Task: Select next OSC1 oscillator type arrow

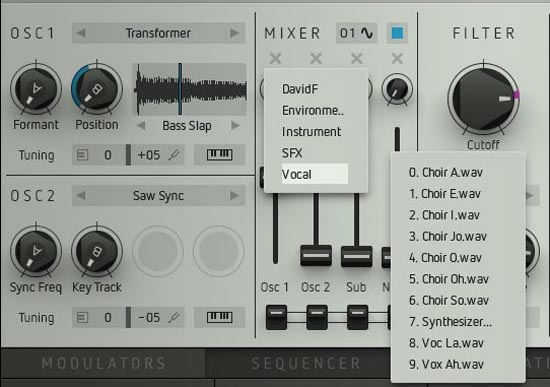Action: [234, 33]
